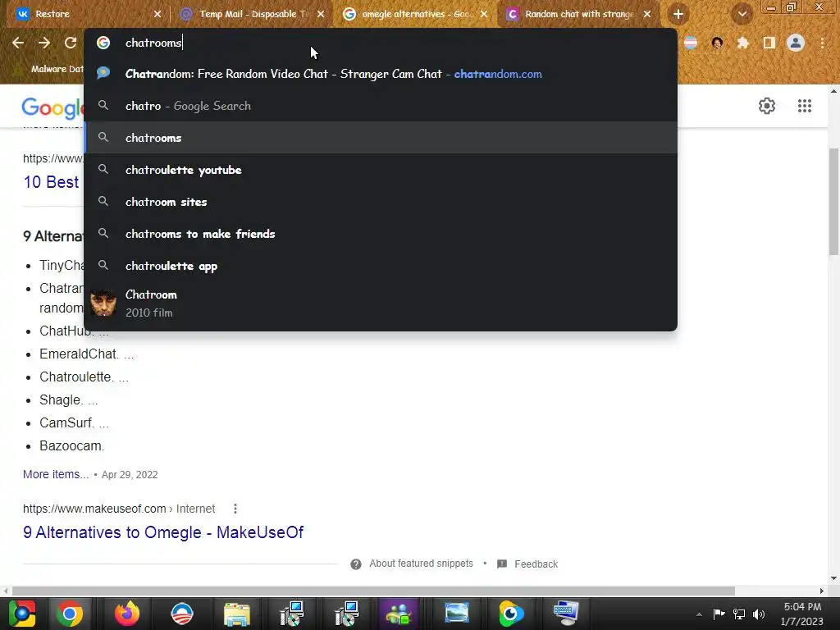The height and width of the screenshot is (630, 840).
Task: Select the Chatrandom site suggestion
Action: 381,74
